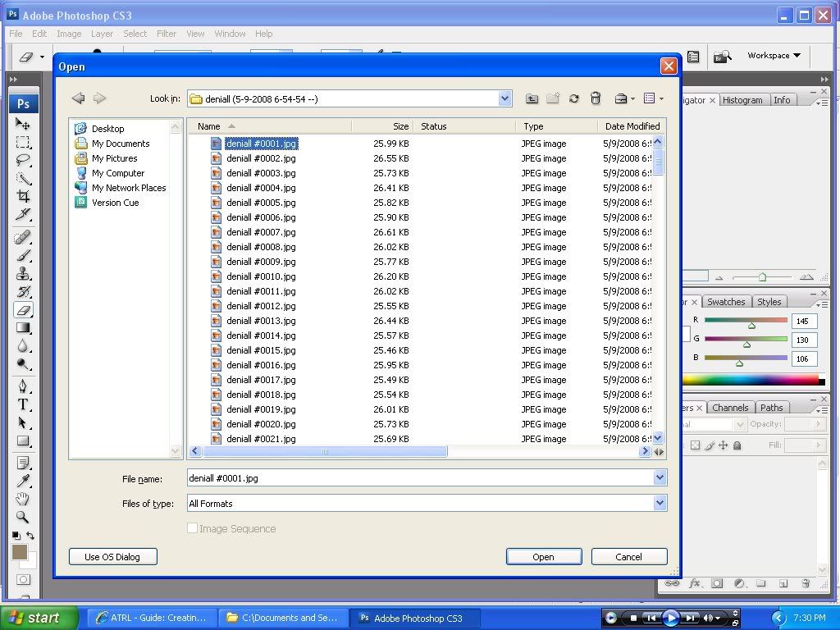The image size is (840, 630).
Task: Select the Eraser tool in toolbox
Action: pyautogui.click(x=22, y=309)
